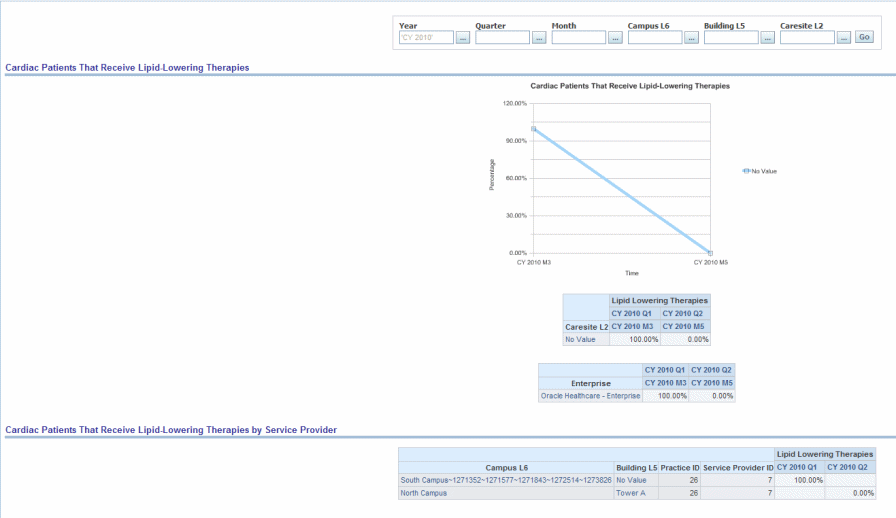Click the Go button

(x=864, y=37)
